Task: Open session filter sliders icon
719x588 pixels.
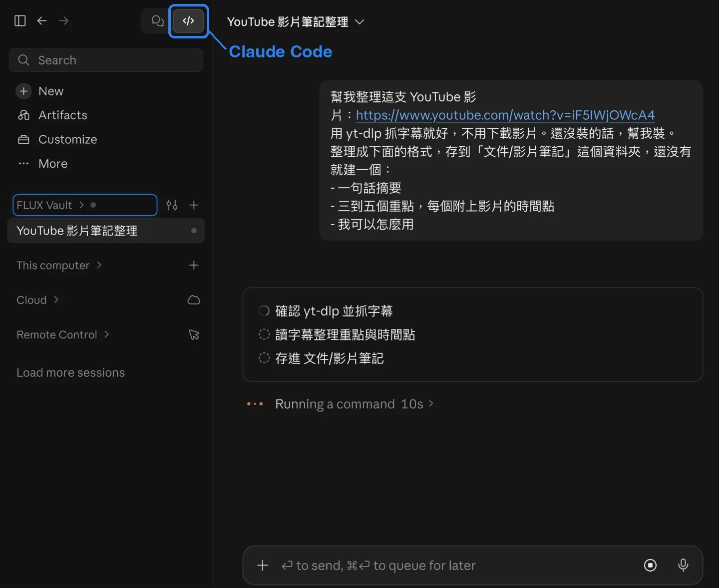Action: click(x=172, y=205)
